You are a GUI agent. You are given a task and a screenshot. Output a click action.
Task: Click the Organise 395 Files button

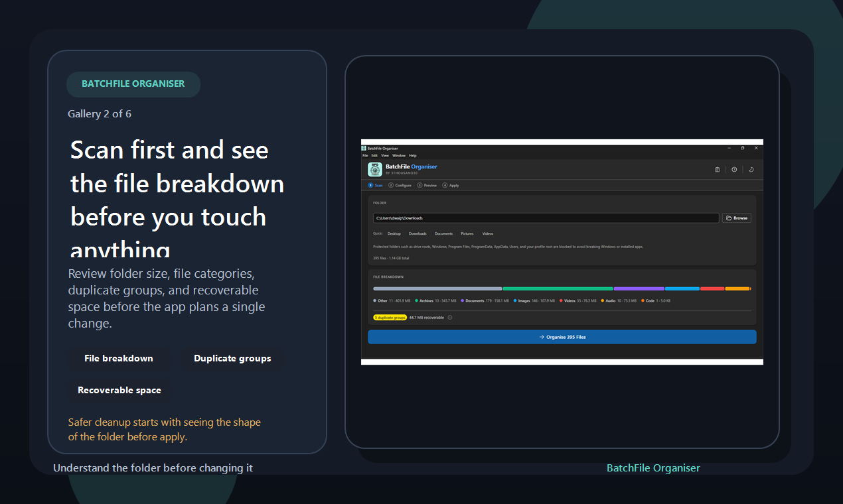pyautogui.click(x=562, y=337)
